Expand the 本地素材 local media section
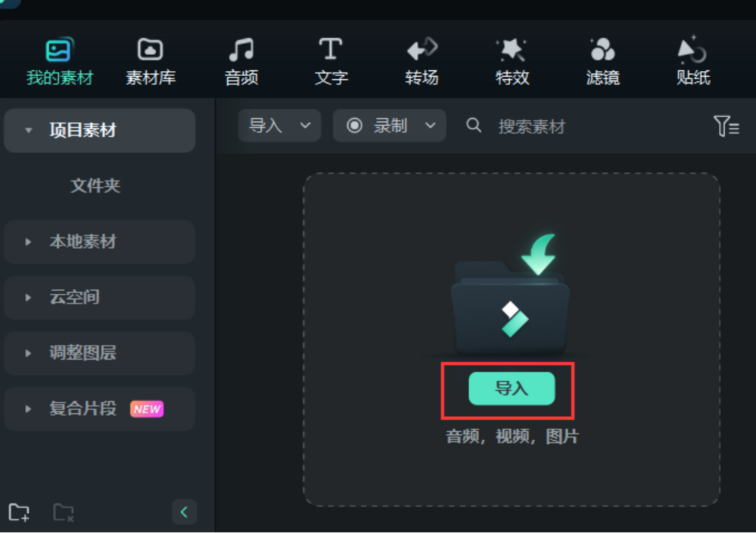Image resolution: width=756 pixels, height=533 pixels. coord(27,242)
